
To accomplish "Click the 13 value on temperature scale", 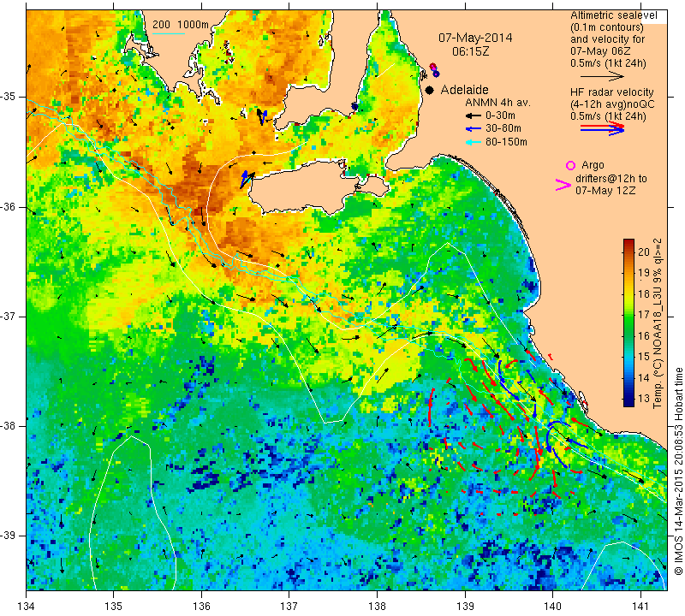I will click(644, 398).
